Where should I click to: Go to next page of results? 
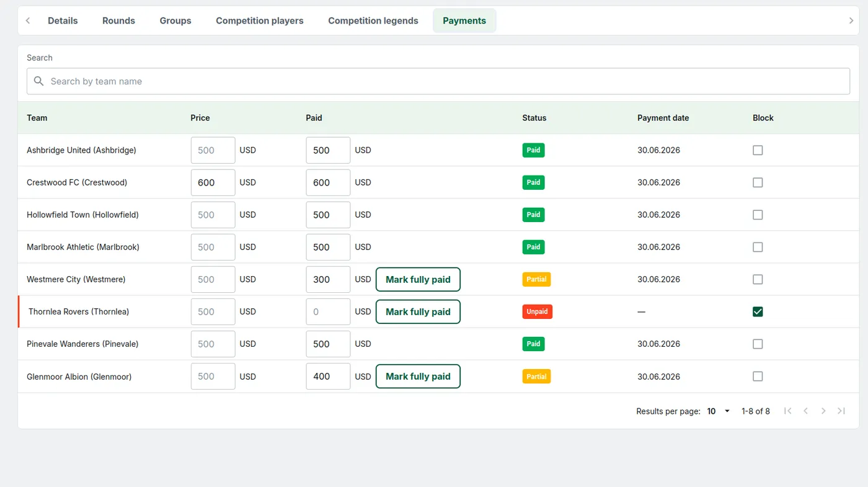[823, 411]
